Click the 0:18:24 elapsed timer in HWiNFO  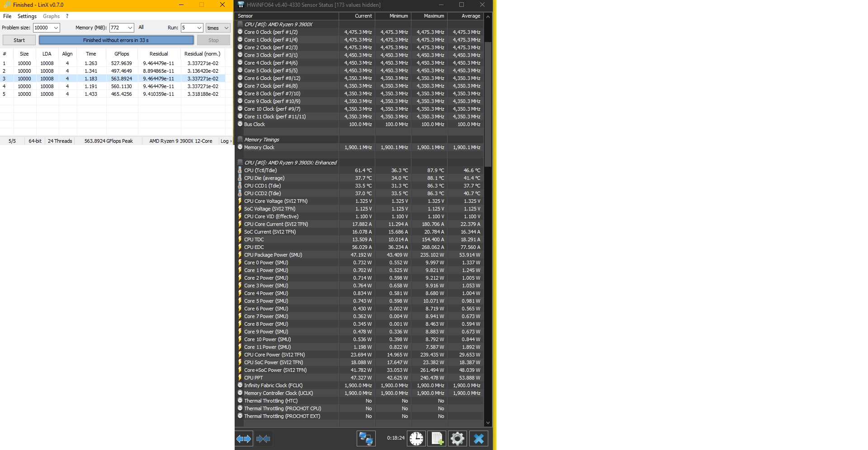[x=396, y=438]
